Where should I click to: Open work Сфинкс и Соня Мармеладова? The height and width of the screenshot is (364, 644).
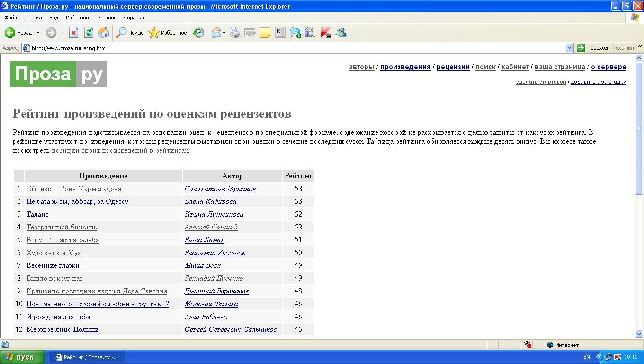pyautogui.click(x=74, y=189)
